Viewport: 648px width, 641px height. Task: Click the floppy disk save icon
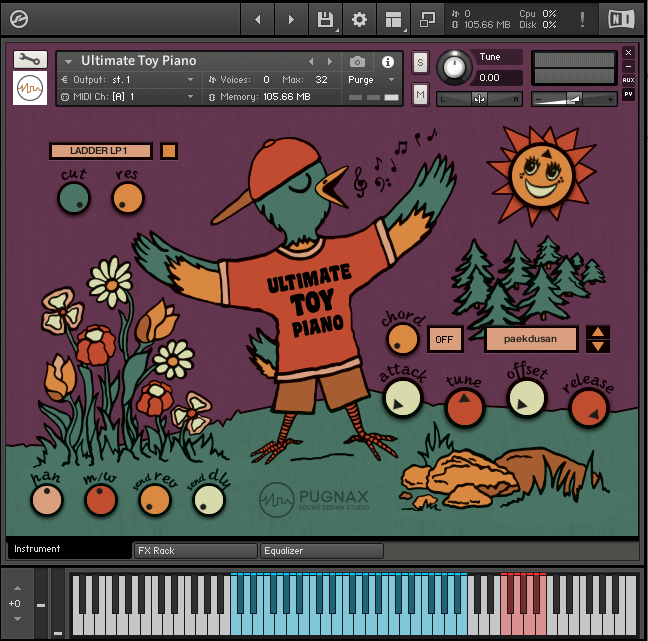point(325,19)
